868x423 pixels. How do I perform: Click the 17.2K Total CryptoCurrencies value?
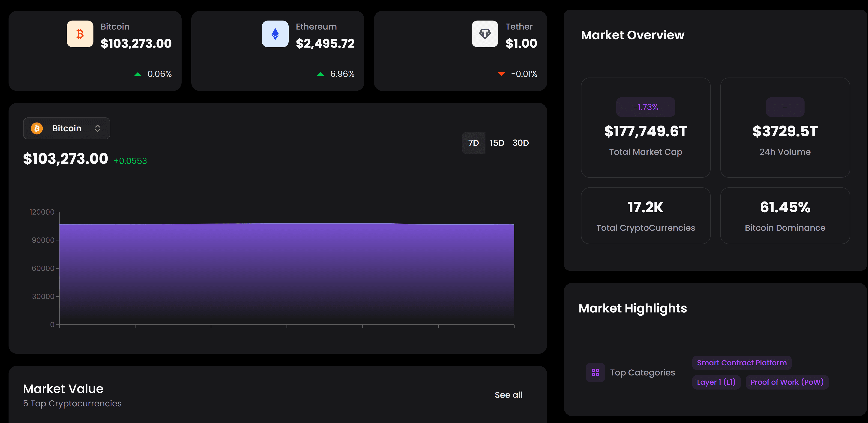click(645, 207)
